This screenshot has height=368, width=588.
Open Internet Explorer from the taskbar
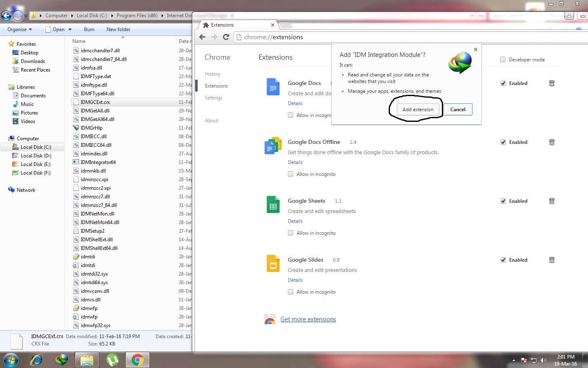pos(37,360)
